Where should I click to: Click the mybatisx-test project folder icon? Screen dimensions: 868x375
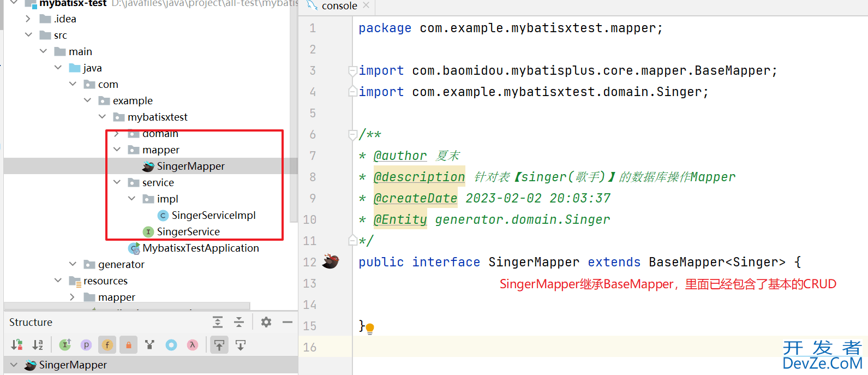[x=31, y=4]
